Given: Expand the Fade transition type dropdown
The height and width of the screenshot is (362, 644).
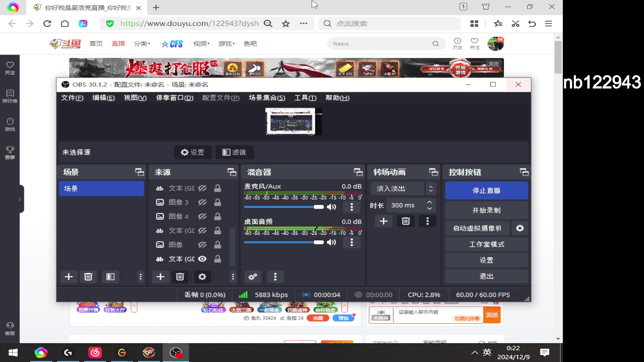Looking at the screenshot, I should point(431,189).
